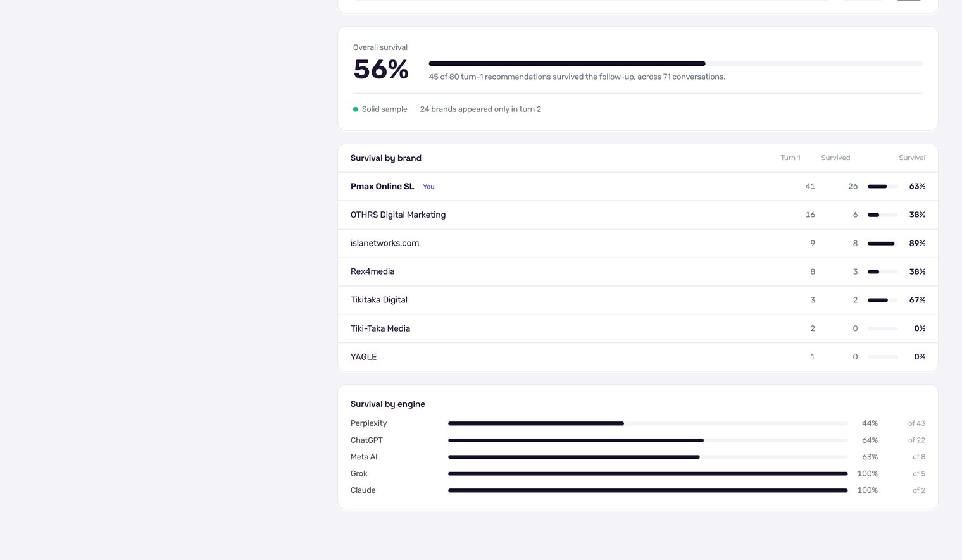Click the 'Survived' column header

[835, 158]
